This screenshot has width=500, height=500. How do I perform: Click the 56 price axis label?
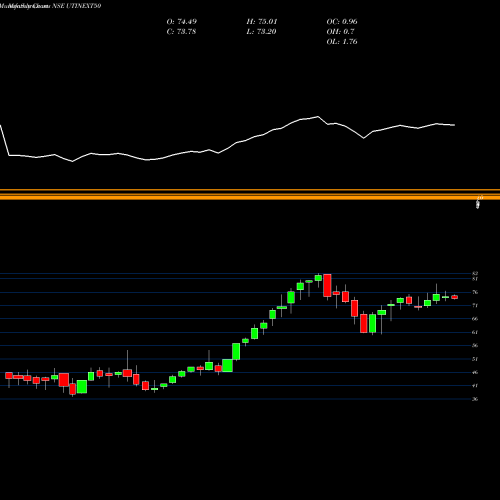(x=475, y=345)
